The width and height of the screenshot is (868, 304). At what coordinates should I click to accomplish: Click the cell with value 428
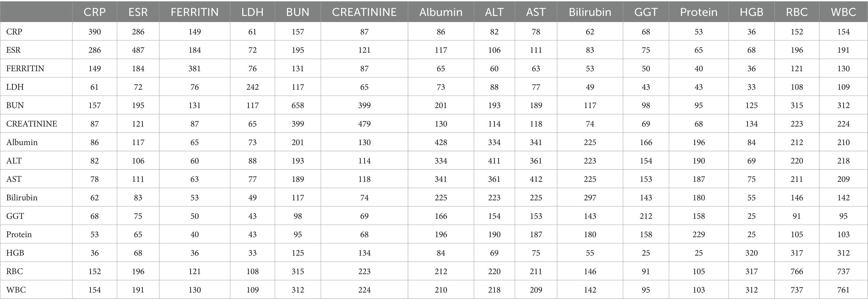click(440, 142)
